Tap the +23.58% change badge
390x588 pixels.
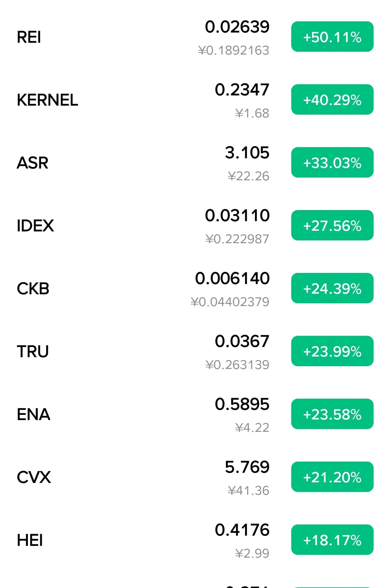click(332, 414)
